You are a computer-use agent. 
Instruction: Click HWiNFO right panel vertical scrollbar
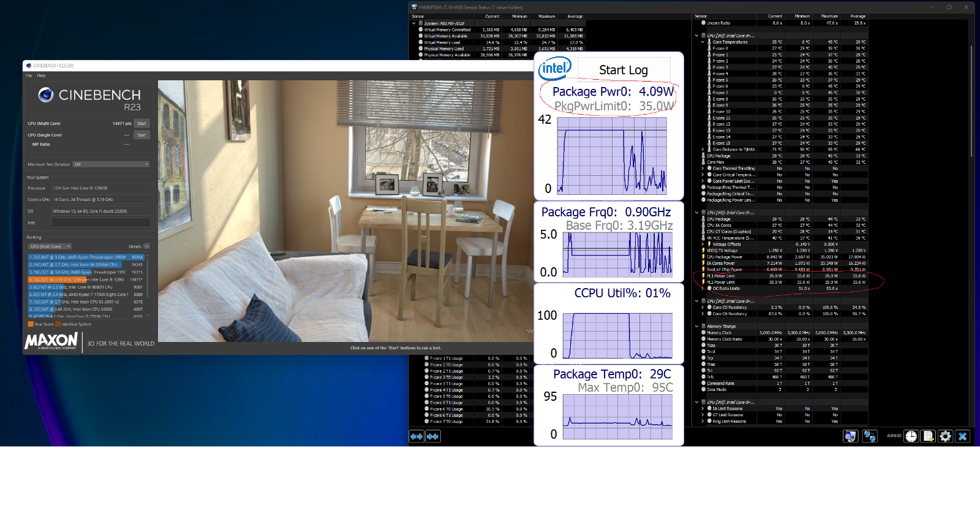click(971, 101)
